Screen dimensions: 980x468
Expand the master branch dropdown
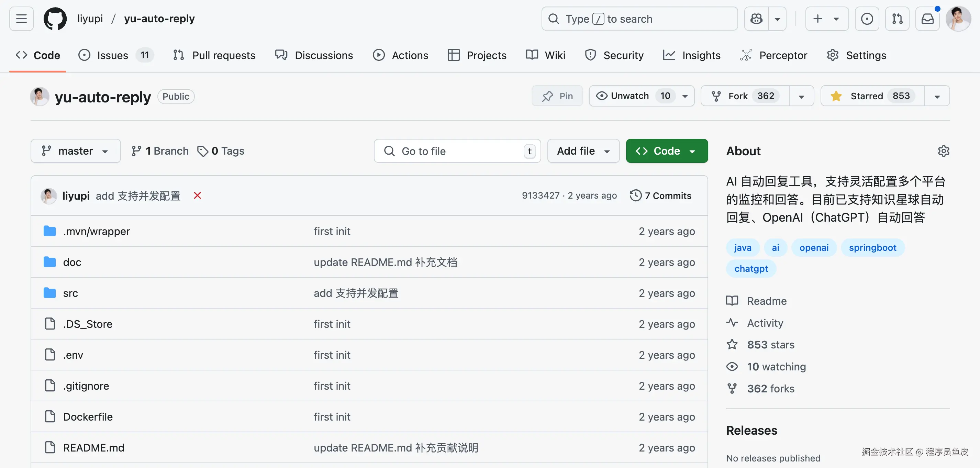coord(75,151)
